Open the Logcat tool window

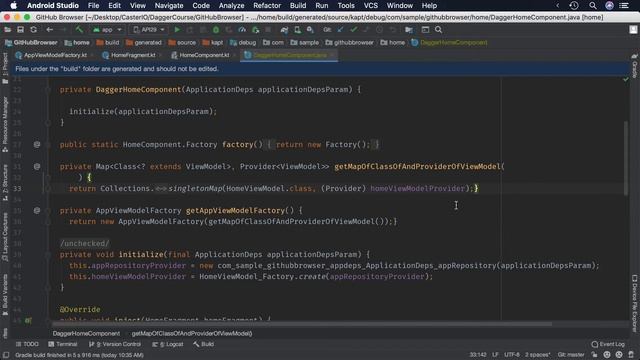pyautogui.click(x=168, y=344)
